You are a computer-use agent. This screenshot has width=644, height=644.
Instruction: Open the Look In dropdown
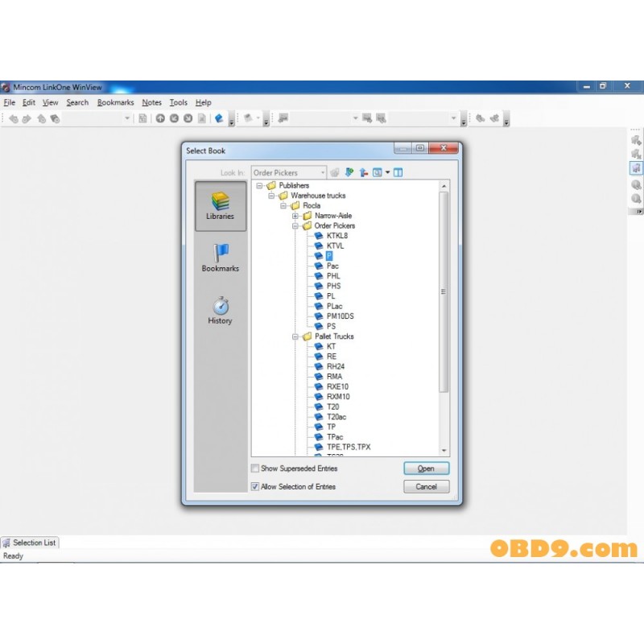click(x=323, y=172)
